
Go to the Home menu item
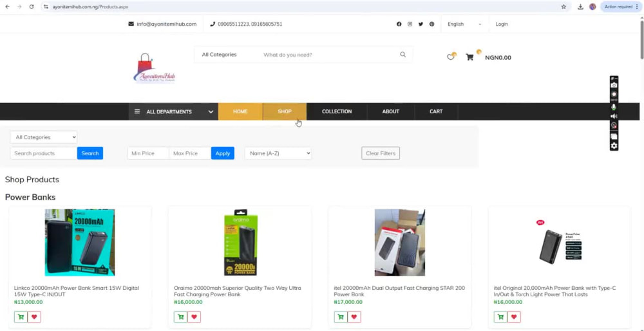pyautogui.click(x=240, y=111)
